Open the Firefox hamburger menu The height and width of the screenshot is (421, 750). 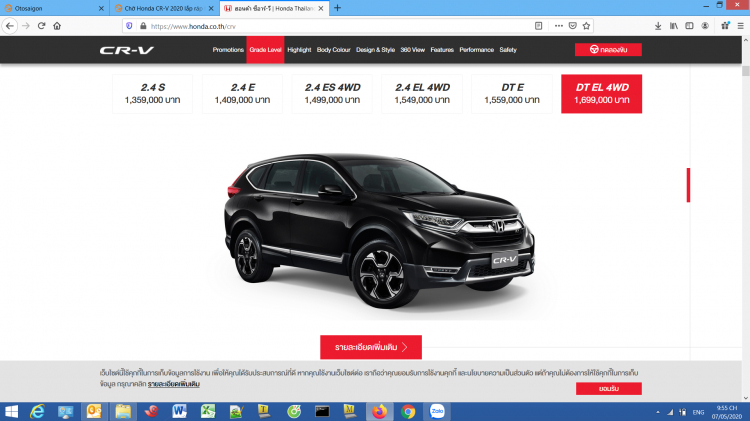click(740, 26)
